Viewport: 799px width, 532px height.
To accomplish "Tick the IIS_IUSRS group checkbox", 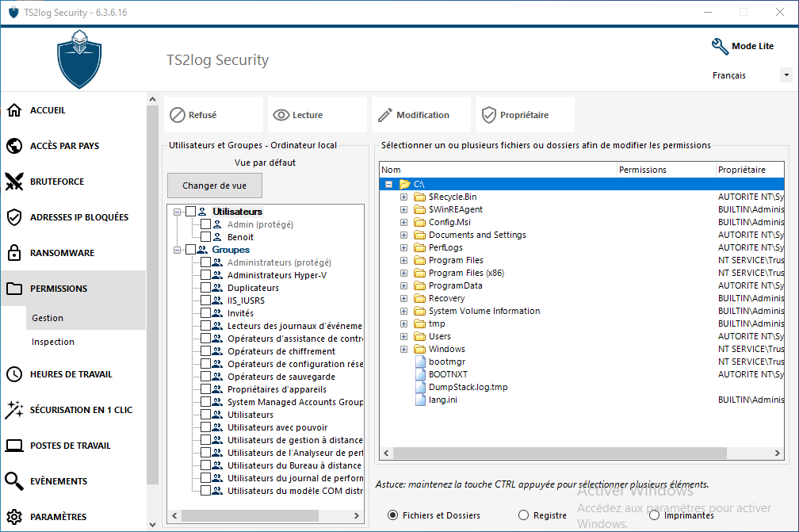I will tap(206, 300).
